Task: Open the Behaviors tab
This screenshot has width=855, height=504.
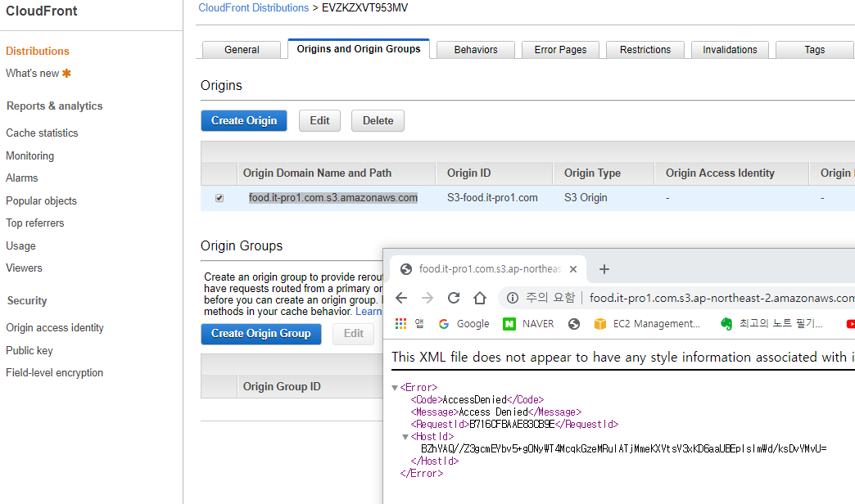Action: tap(476, 50)
